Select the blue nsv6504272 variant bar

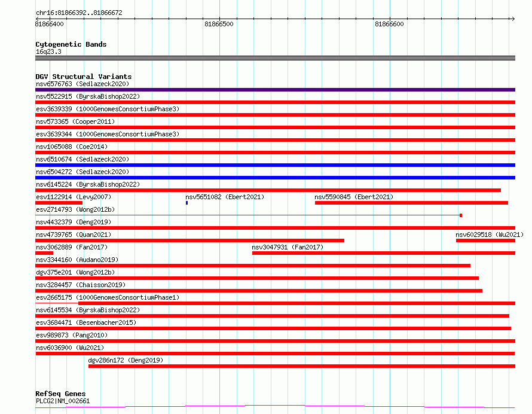click(275, 178)
